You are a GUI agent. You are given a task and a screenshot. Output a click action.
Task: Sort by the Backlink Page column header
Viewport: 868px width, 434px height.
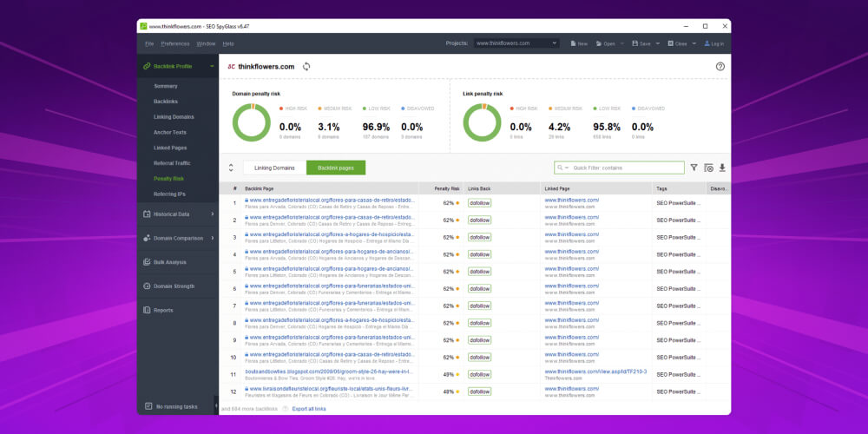259,188
